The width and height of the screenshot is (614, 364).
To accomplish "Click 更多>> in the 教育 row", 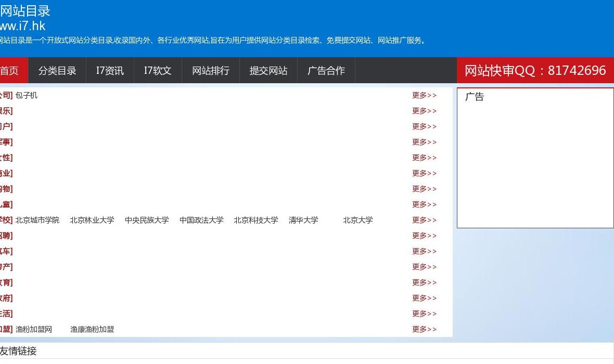I will click(x=424, y=282).
